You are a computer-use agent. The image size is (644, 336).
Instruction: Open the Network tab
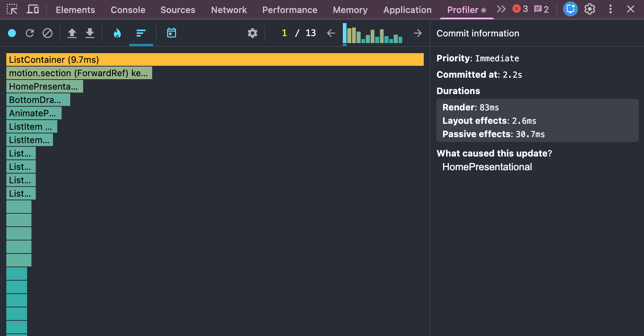pyautogui.click(x=229, y=10)
